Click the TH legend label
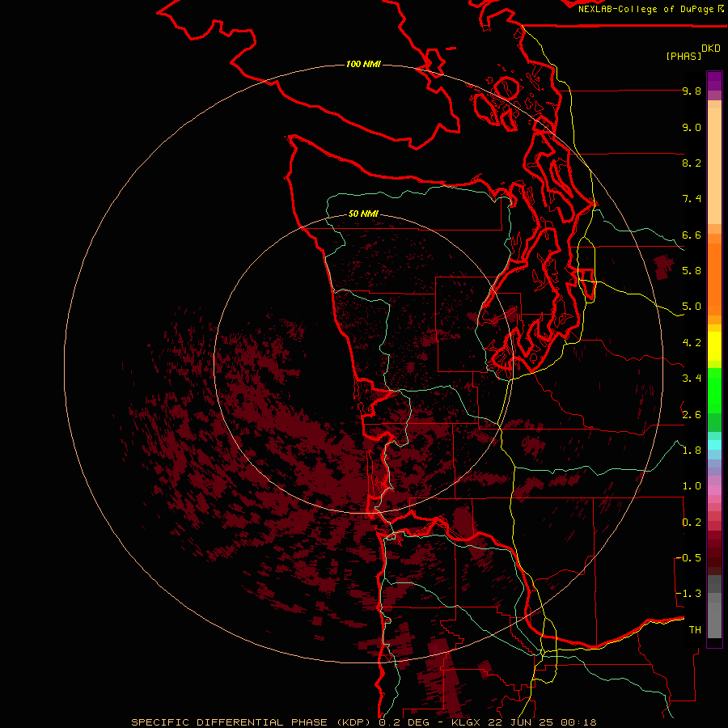Viewport: 728px width, 728px height. pos(695,629)
